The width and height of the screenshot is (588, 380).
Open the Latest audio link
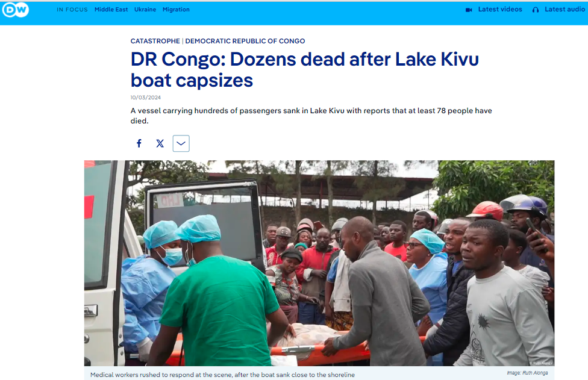565,10
